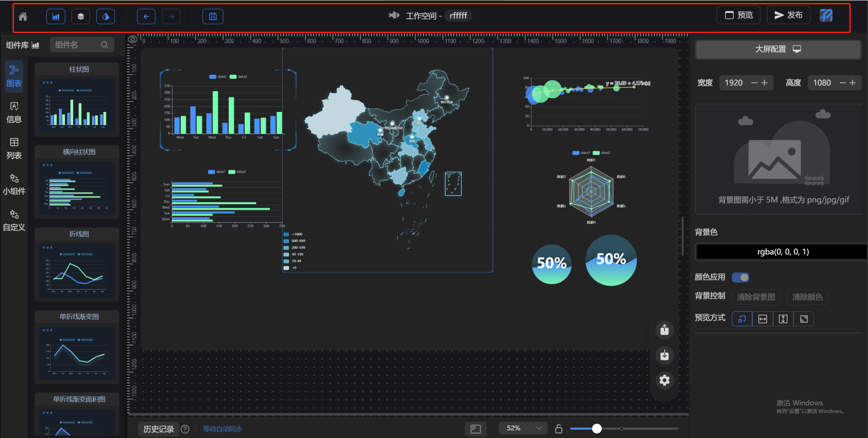Click the width value 1920 field

pyautogui.click(x=734, y=83)
